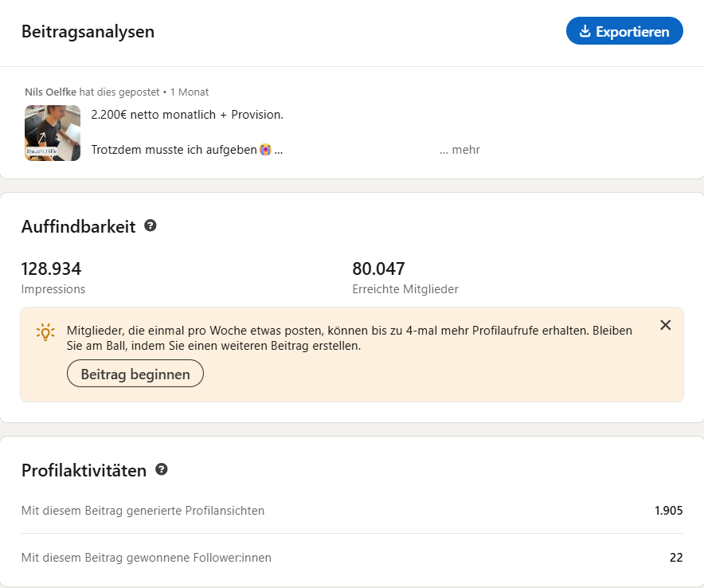The height and width of the screenshot is (588, 704).
Task: Open the post thumbnail image
Action: (x=53, y=133)
